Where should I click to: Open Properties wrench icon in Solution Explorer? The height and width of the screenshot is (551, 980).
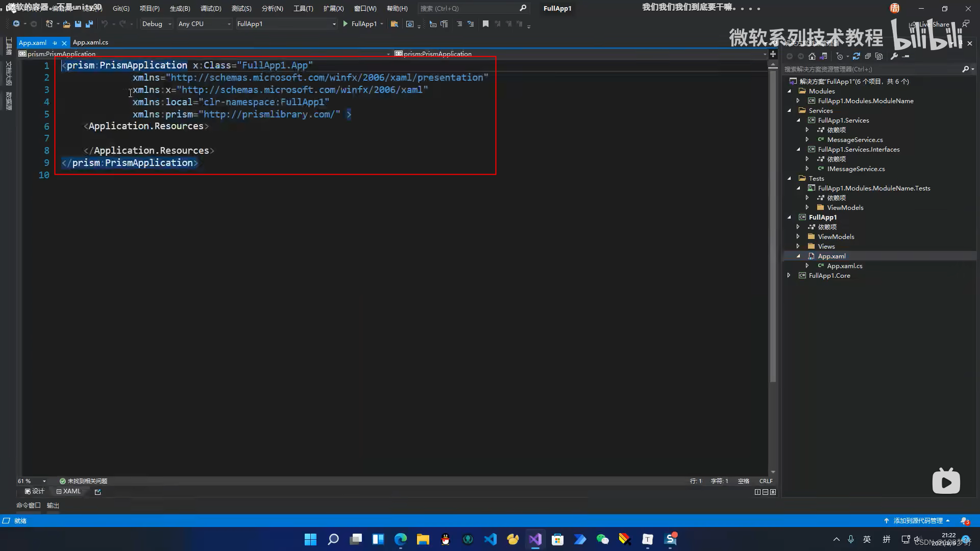pos(894,56)
